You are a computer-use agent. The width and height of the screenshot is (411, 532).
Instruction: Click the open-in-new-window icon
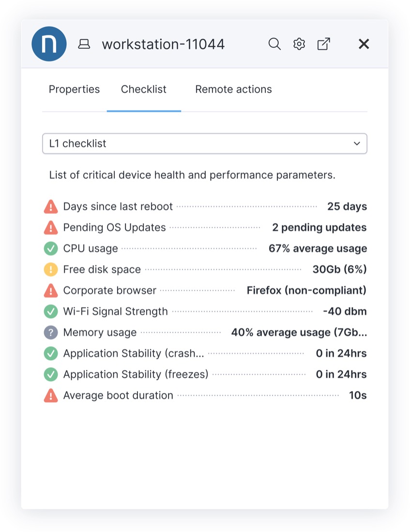(x=323, y=44)
